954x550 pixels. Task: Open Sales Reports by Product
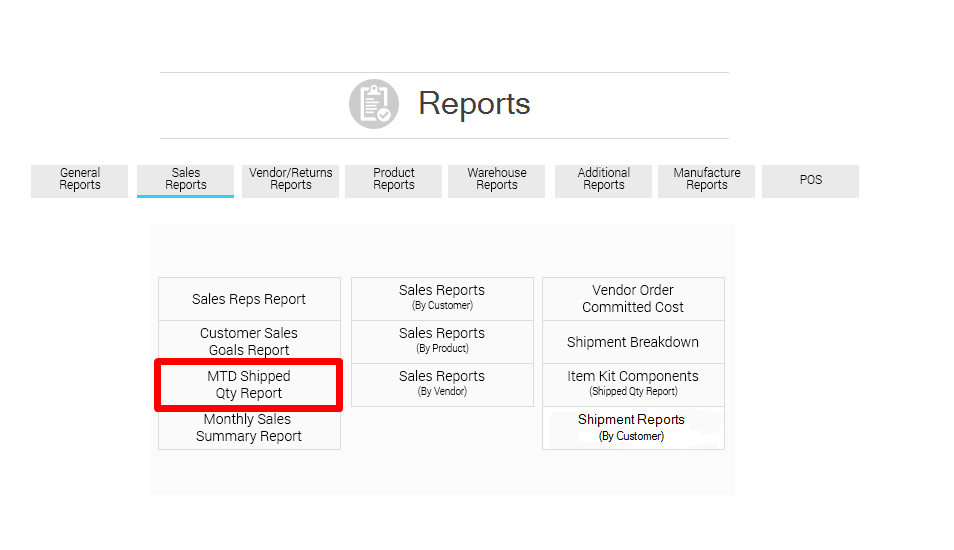(442, 341)
